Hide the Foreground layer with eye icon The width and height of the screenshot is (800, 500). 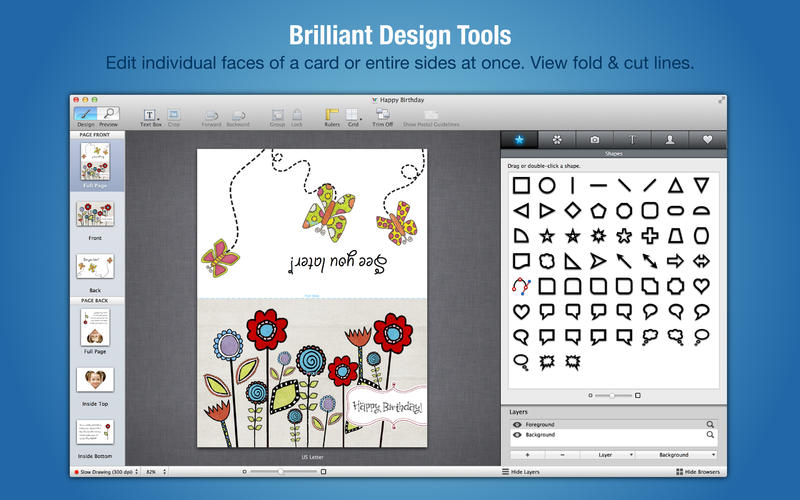click(517, 425)
